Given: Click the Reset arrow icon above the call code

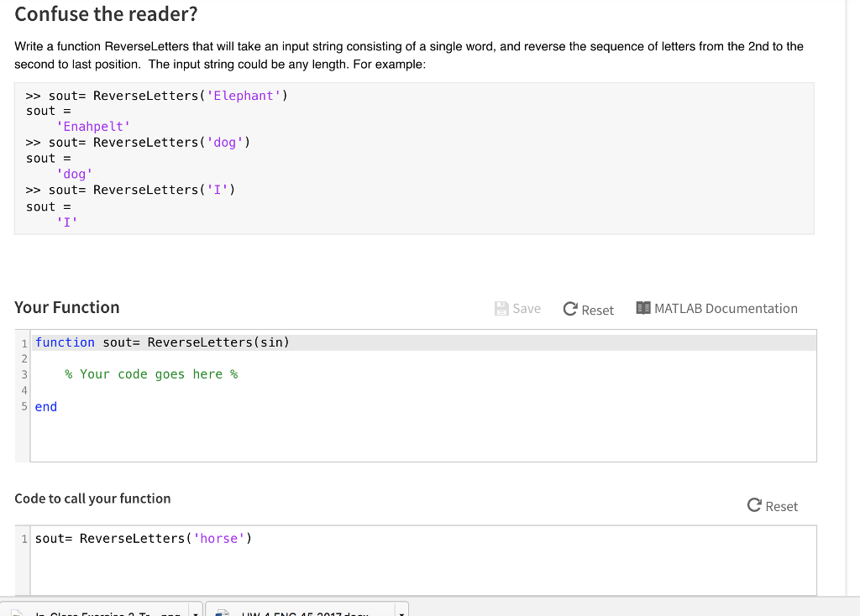Looking at the screenshot, I should 752,505.
